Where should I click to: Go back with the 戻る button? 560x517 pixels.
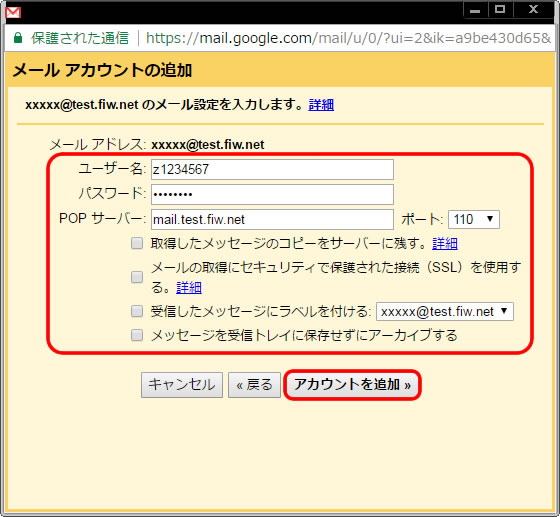[254, 385]
